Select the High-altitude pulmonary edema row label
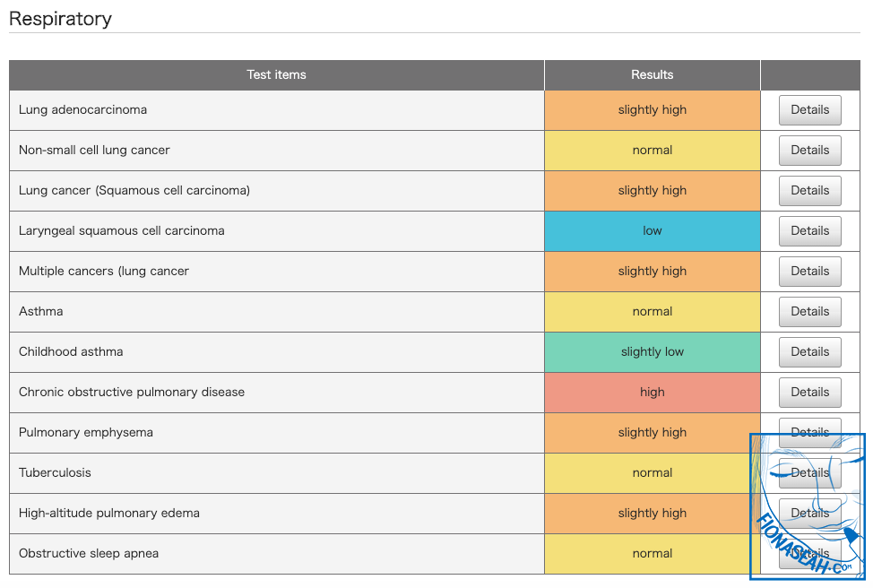Viewport: 873px width, 588px height. pyautogui.click(x=109, y=514)
